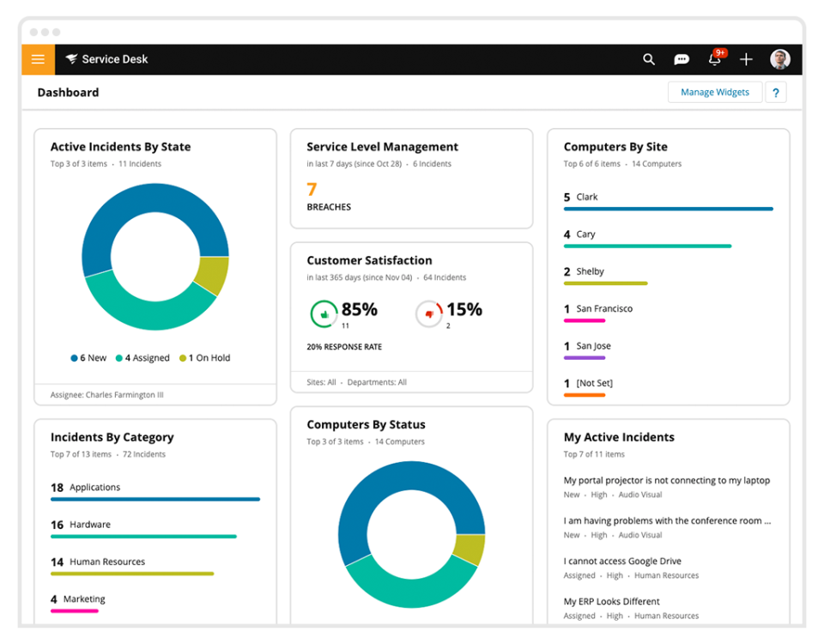Image resolution: width=824 pixels, height=644 pixels.
Task: Open the 'I cannot access Google Drive' incident
Action: tap(625, 561)
